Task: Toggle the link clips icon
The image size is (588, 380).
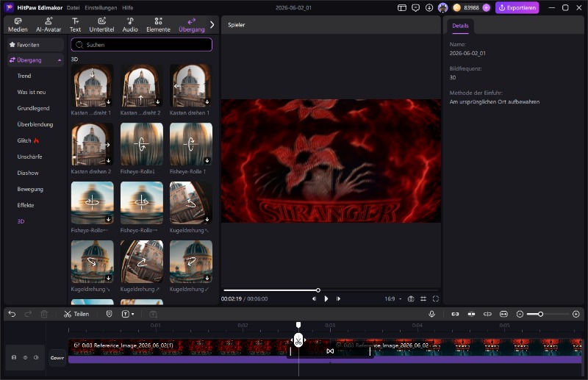Action: tap(455, 314)
